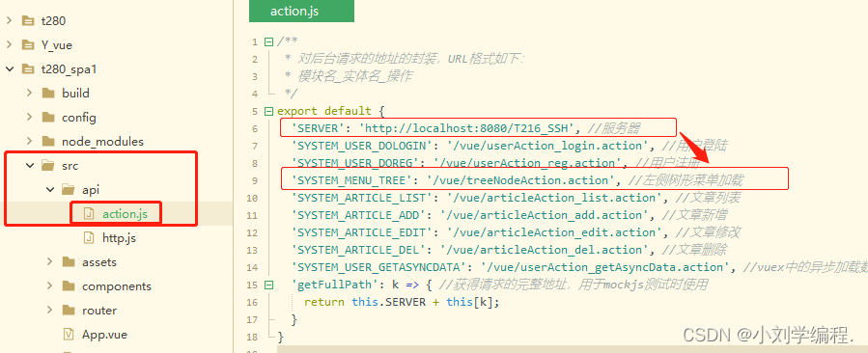This screenshot has height=353, width=868.
Task: Click the 'http://localhost:8080/T216_SSH' string
Action: (466, 129)
